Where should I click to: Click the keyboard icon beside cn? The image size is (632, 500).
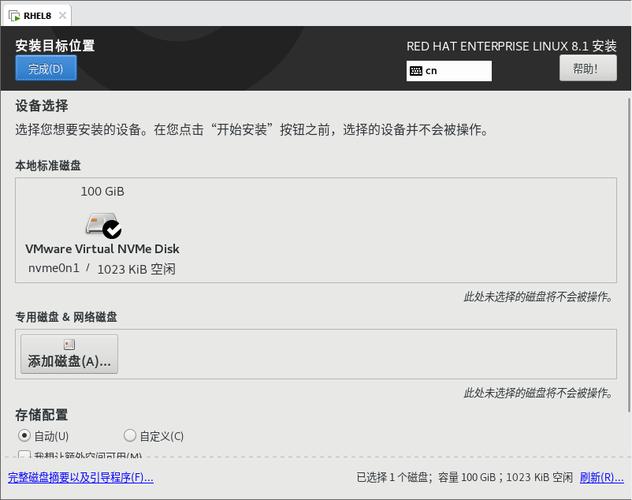(416, 71)
